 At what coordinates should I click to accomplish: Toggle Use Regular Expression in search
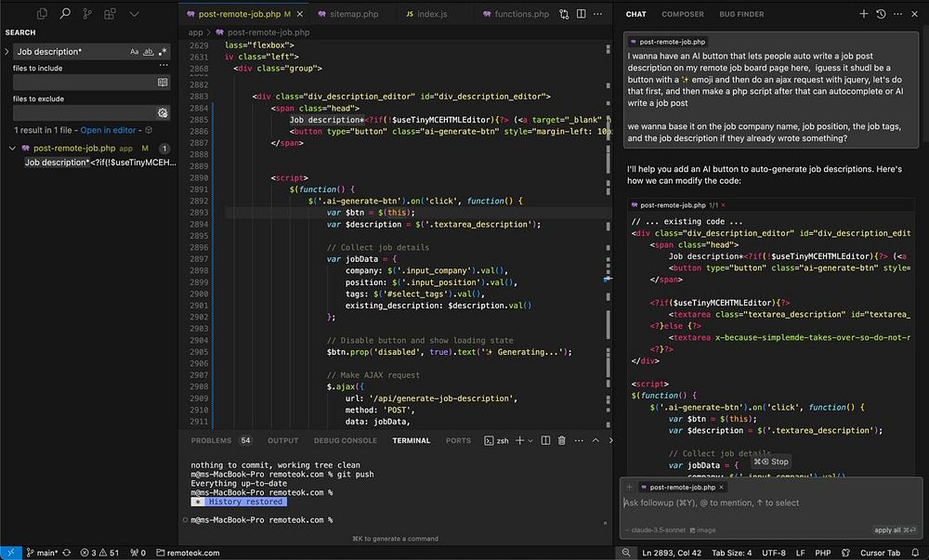(163, 52)
